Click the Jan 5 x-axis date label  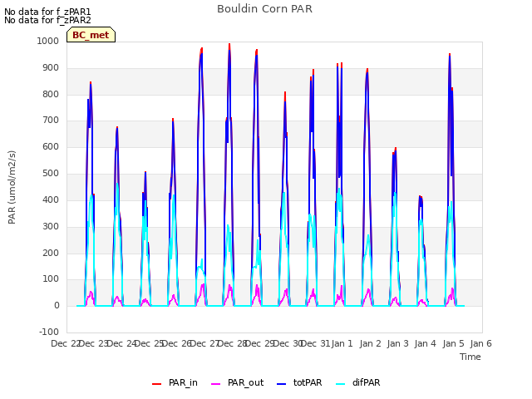click(x=453, y=343)
